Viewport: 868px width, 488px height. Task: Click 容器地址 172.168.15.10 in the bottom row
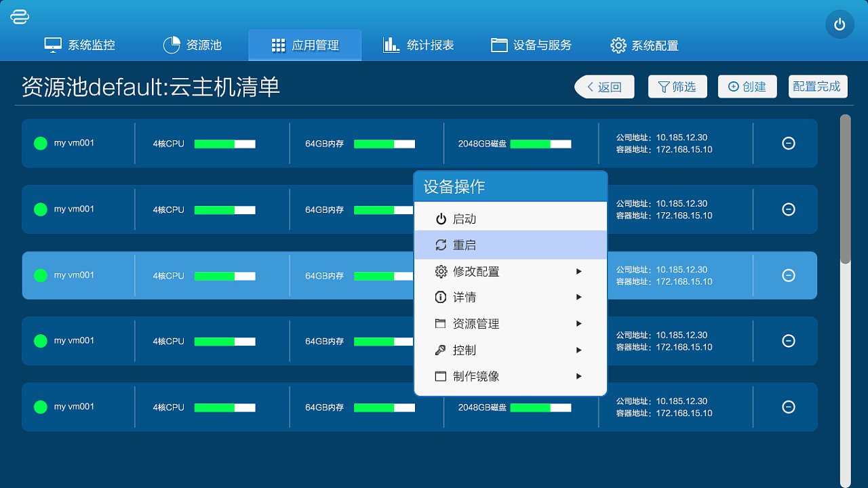click(664, 413)
